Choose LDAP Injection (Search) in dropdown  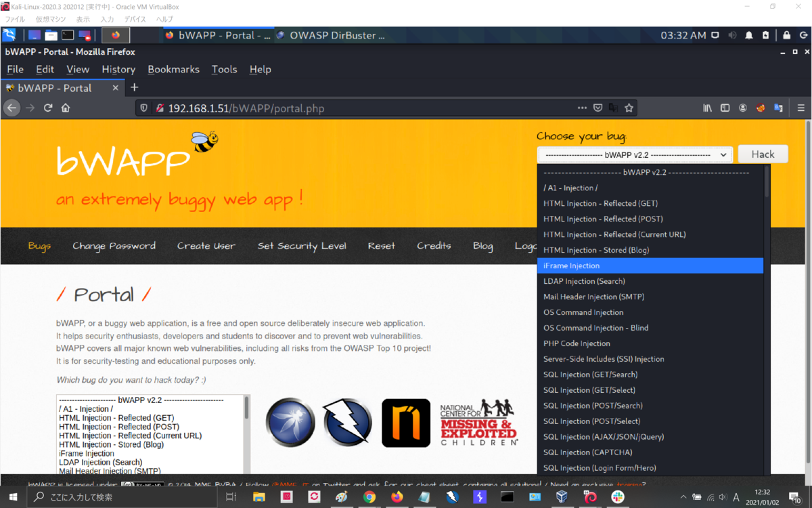650,281
